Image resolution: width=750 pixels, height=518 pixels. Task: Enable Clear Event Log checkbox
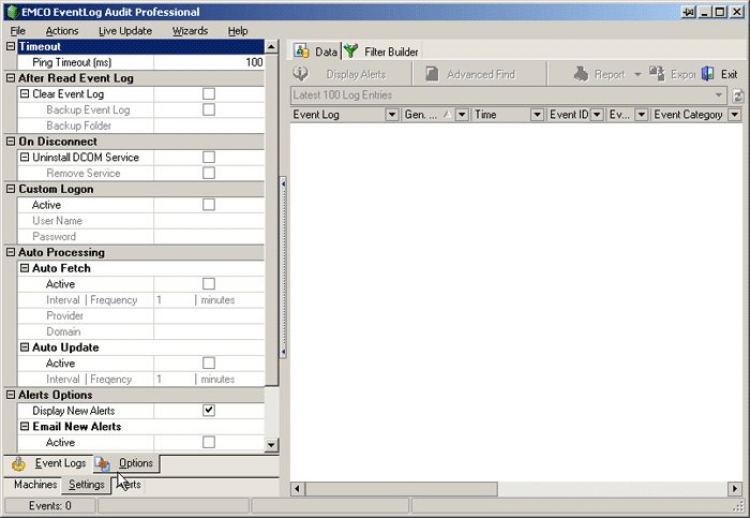click(209, 94)
